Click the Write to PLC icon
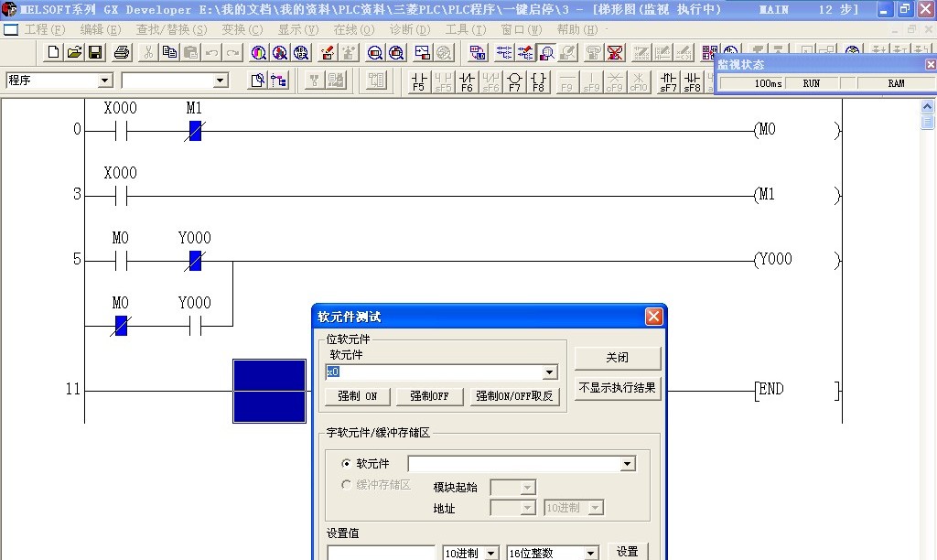The height and width of the screenshot is (560, 937). pos(327,52)
